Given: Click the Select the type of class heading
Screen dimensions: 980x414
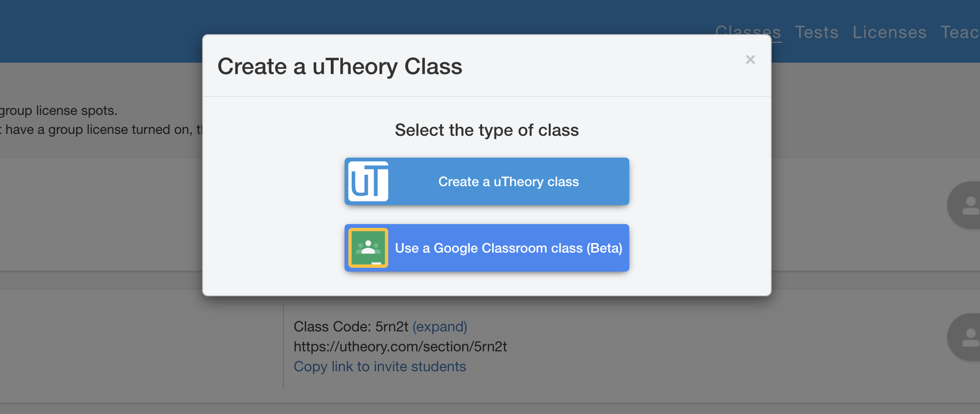Looking at the screenshot, I should 486,130.
